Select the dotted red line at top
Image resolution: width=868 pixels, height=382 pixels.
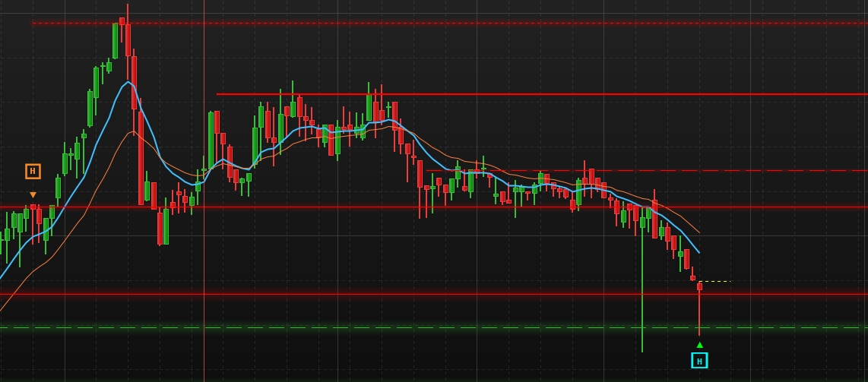(x=449, y=24)
